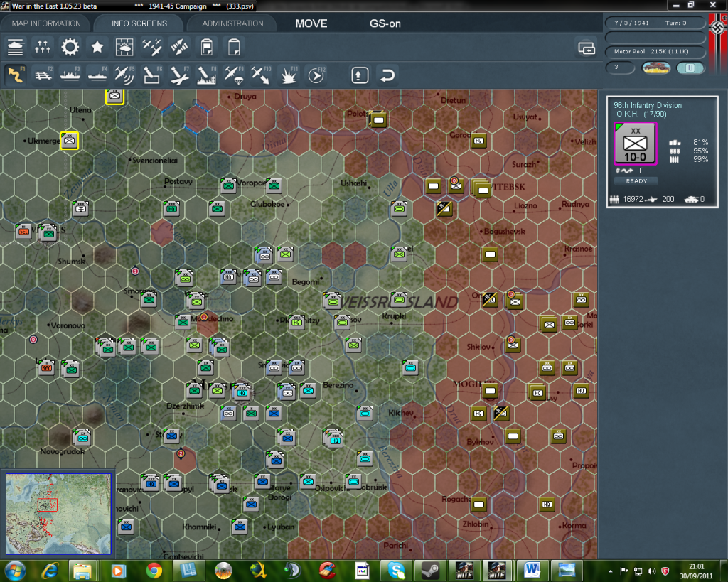Screen dimensions: 728x582
Task: Select the 10-0 unit counter in panel
Action: (x=635, y=144)
